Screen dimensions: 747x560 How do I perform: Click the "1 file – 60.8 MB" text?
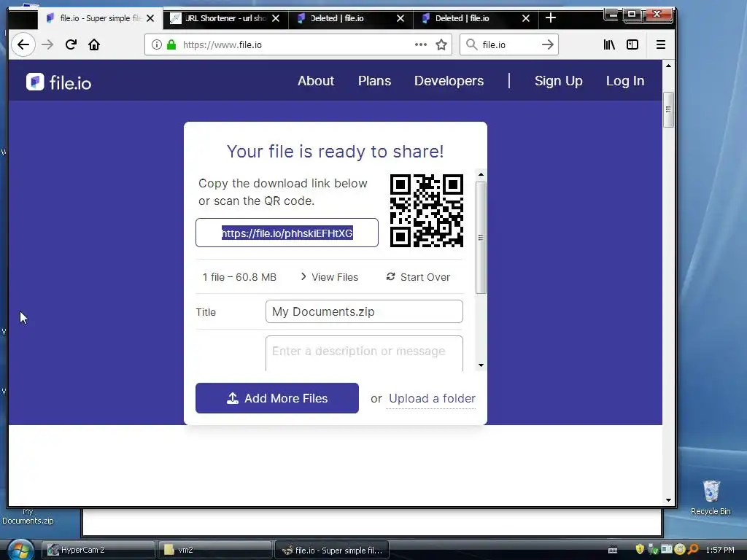(239, 277)
